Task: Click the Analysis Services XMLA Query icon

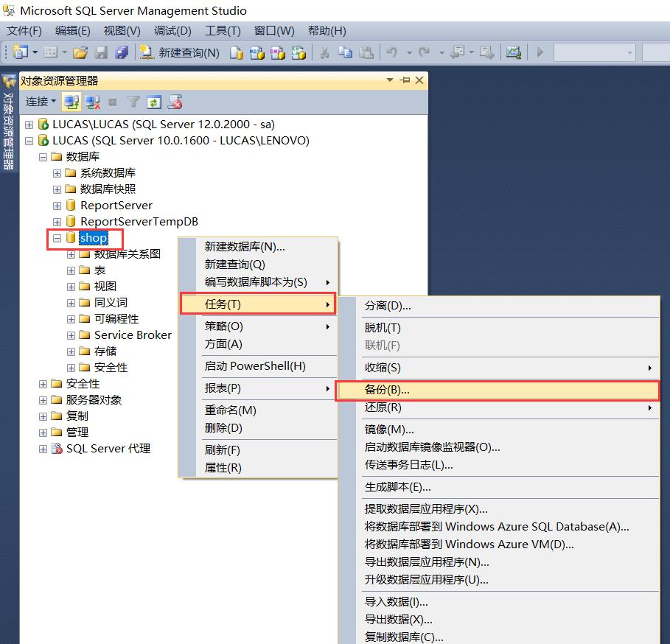Action: click(x=299, y=52)
